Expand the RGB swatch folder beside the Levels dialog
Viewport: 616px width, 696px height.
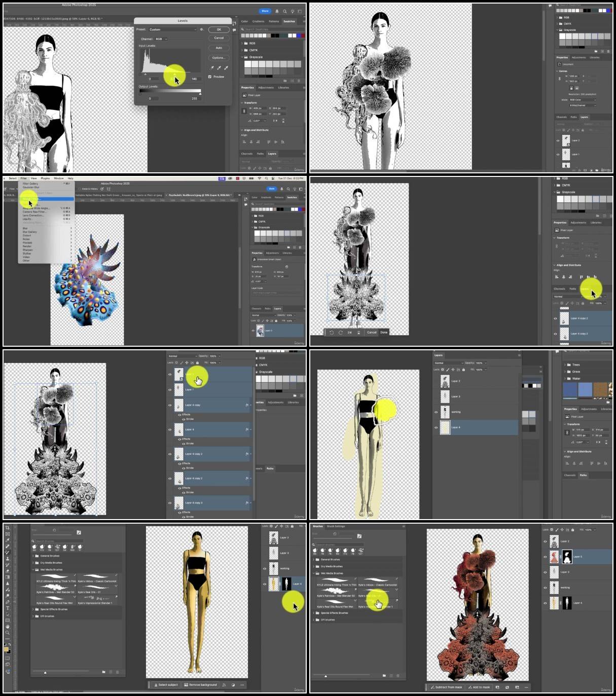point(242,43)
